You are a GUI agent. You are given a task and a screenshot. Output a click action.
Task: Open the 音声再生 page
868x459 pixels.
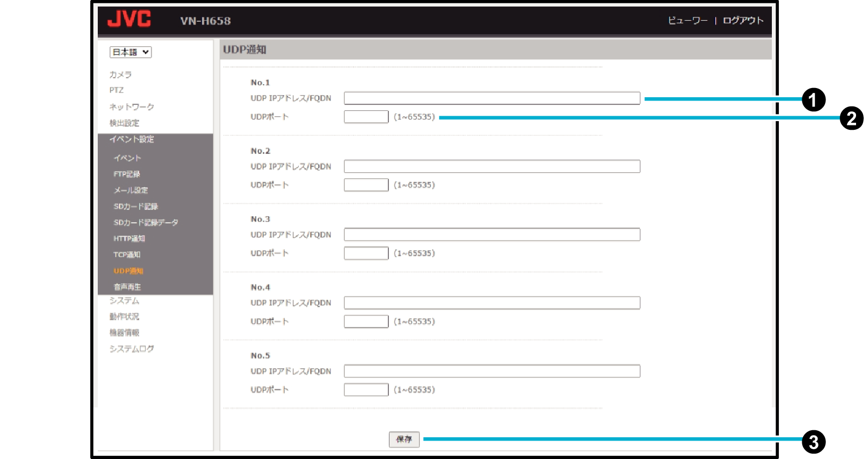point(127,287)
